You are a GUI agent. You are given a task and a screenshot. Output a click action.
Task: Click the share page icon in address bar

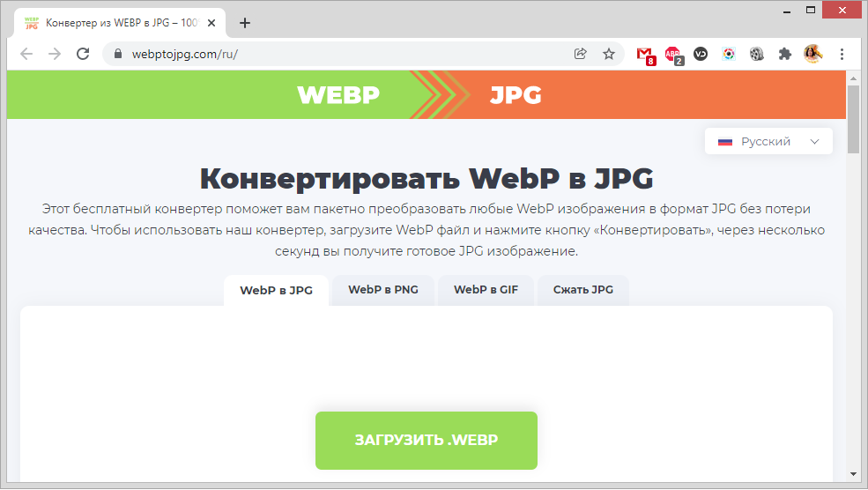click(x=580, y=54)
